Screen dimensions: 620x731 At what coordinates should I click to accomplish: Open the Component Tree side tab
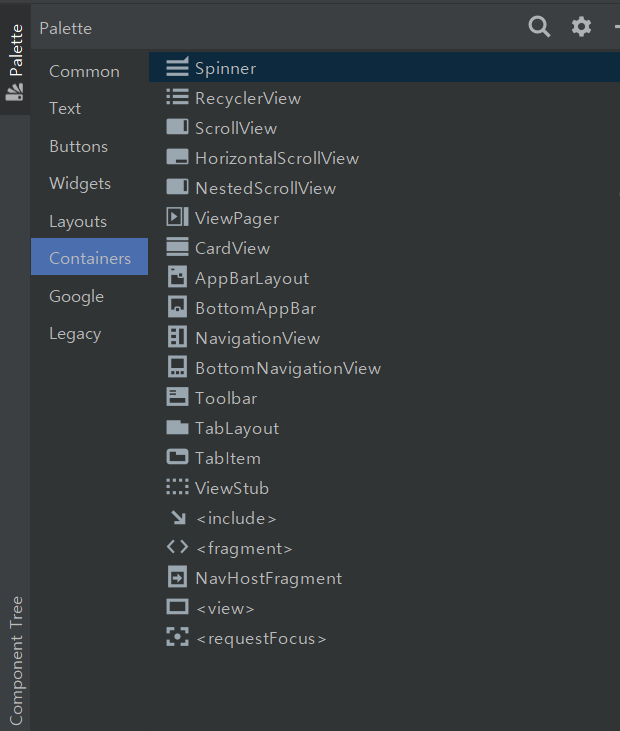16,660
